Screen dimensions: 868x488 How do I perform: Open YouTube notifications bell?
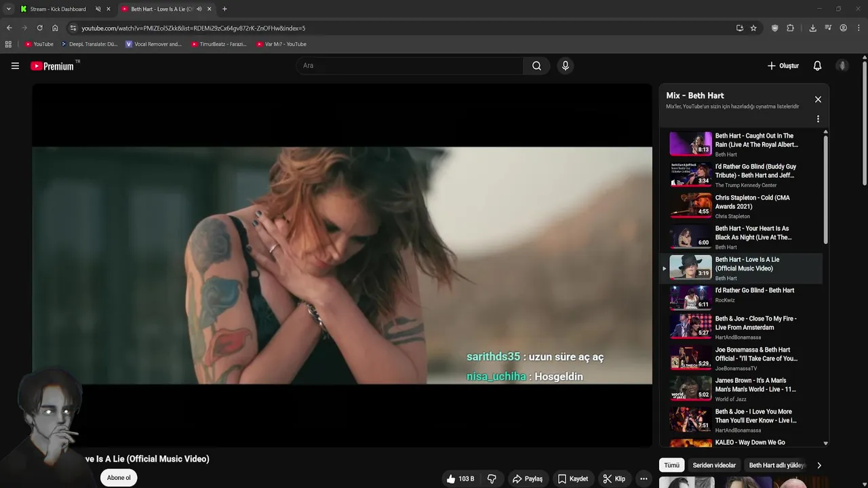[x=817, y=66]
